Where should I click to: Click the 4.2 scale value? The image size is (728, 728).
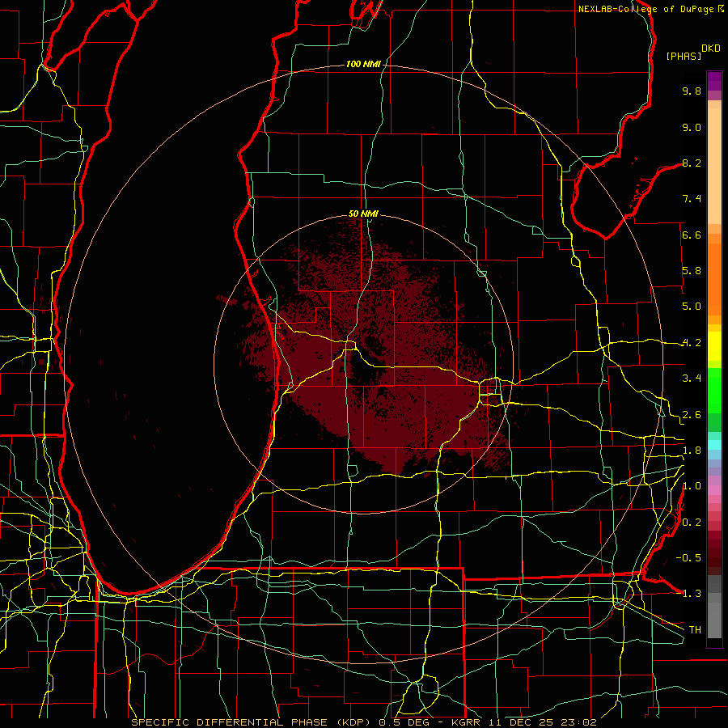coord(692,343)
